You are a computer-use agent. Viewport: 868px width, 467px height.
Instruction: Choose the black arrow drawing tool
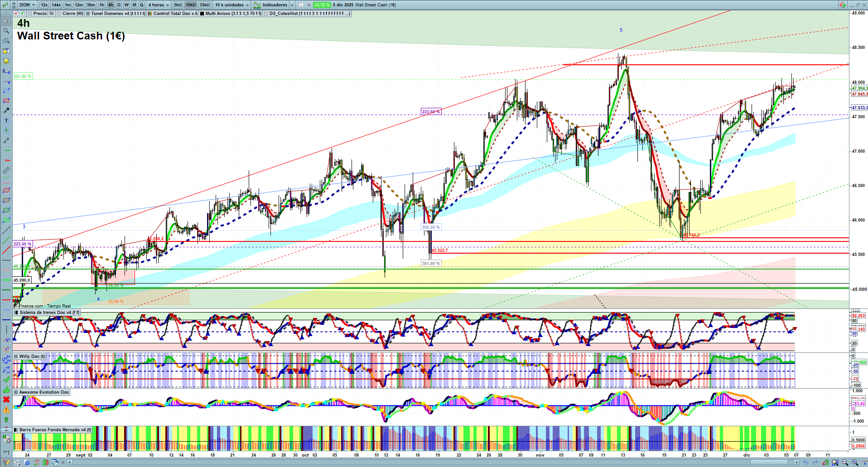pos(6,111)
